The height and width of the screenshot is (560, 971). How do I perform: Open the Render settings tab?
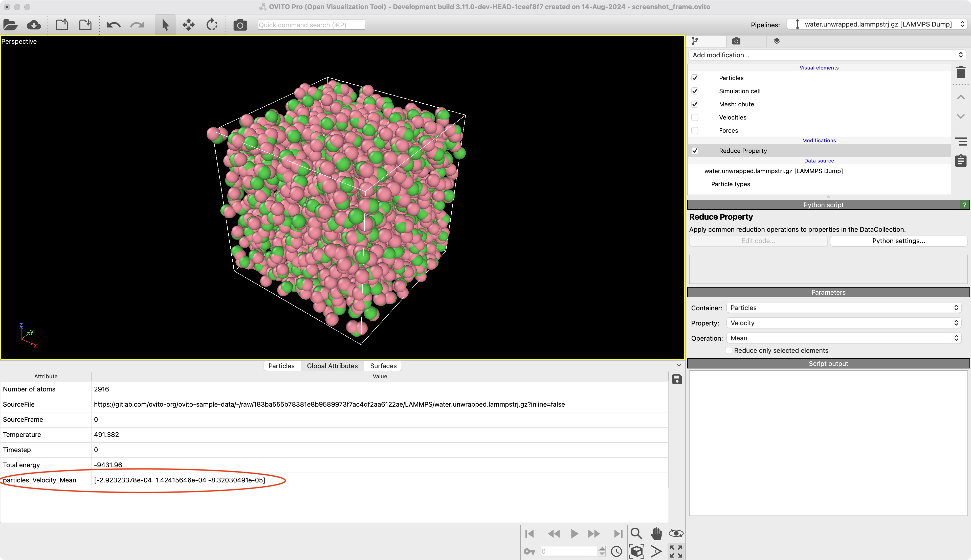[x=736, y=41]
